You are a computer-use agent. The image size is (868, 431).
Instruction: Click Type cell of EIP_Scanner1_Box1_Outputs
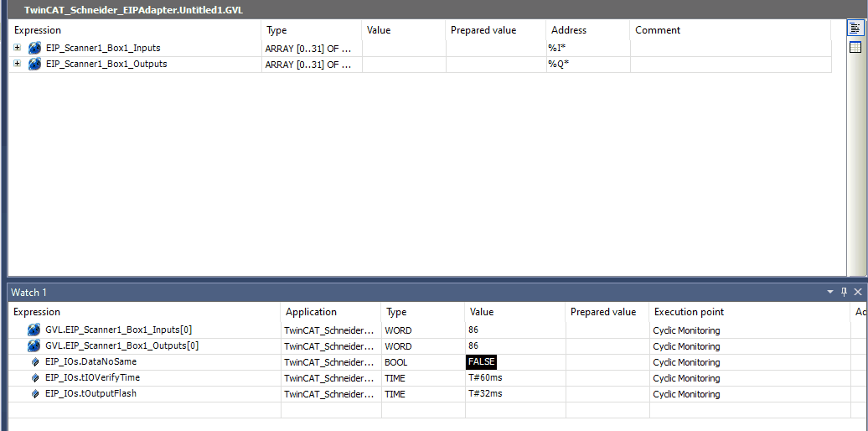[x=312, y=65]
